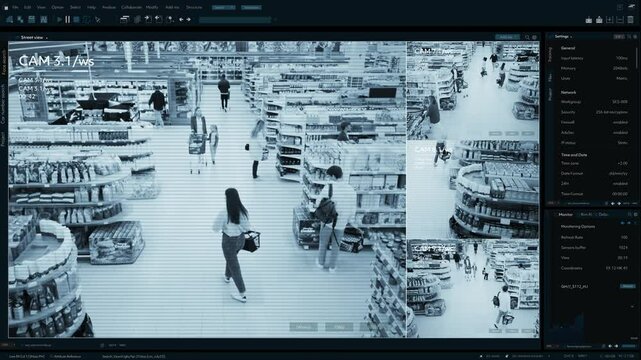Click the CAM 3.1 /ws camera label
Image resolution: width=641 pixels, height=360 pixels.
[56, 61]
